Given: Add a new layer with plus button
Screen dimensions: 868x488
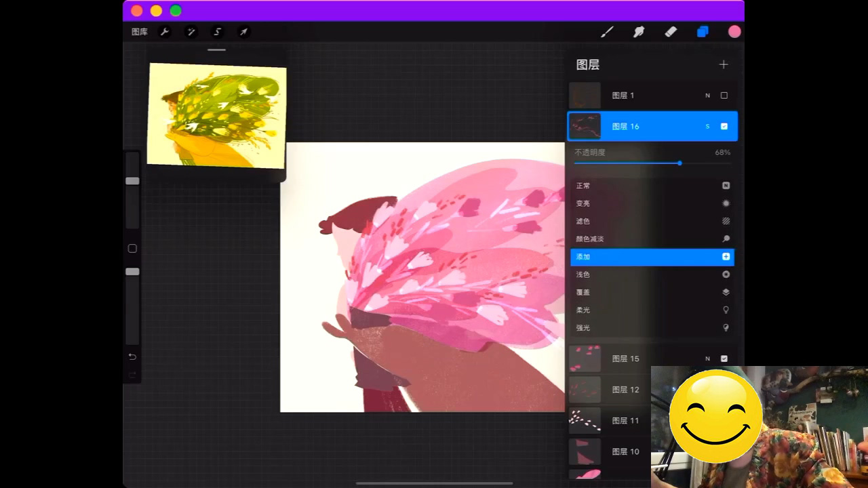Looking at the screenshot, I should pos(724,64).
